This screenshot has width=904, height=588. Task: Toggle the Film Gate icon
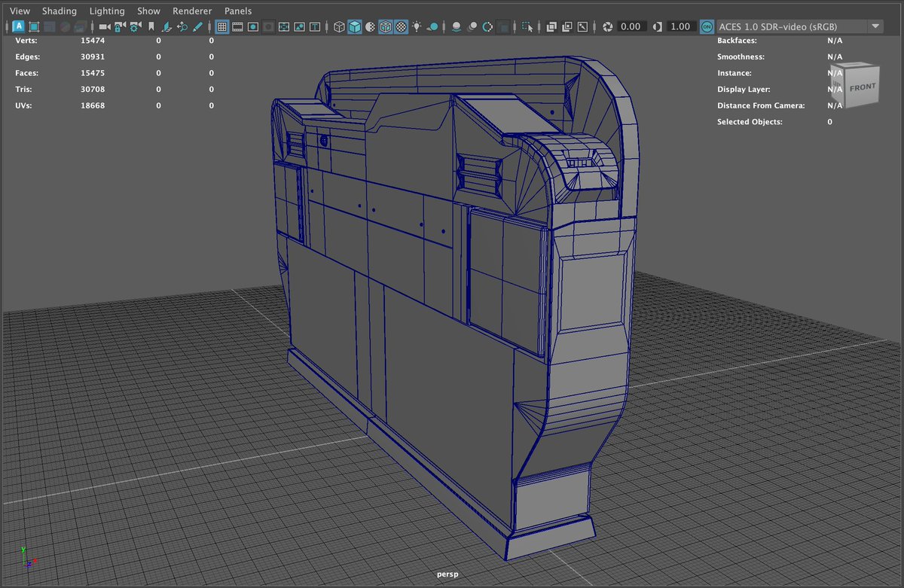coord(237,26)
